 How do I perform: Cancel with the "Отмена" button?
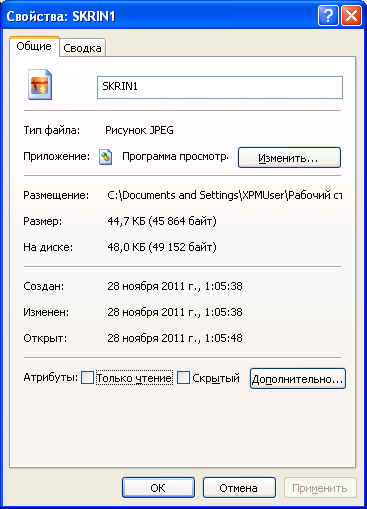pyautogui.click(x=239, y=488)
